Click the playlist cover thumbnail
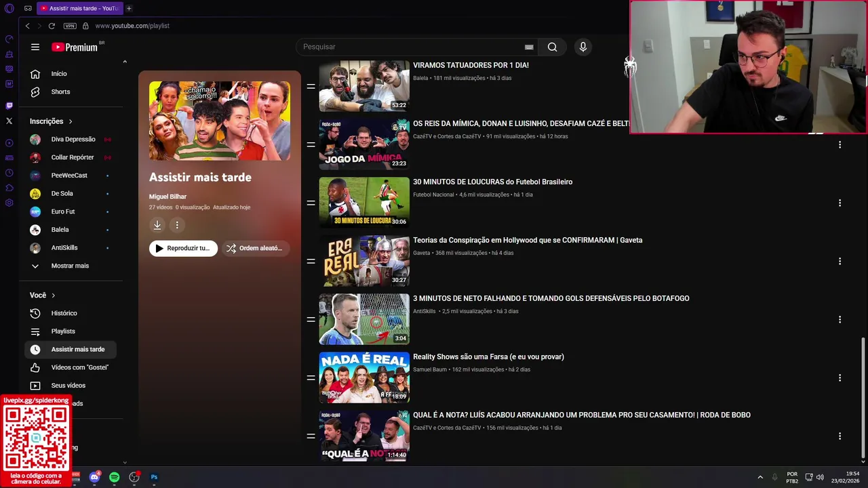The image size is (868, 488). tap(220, 121)
